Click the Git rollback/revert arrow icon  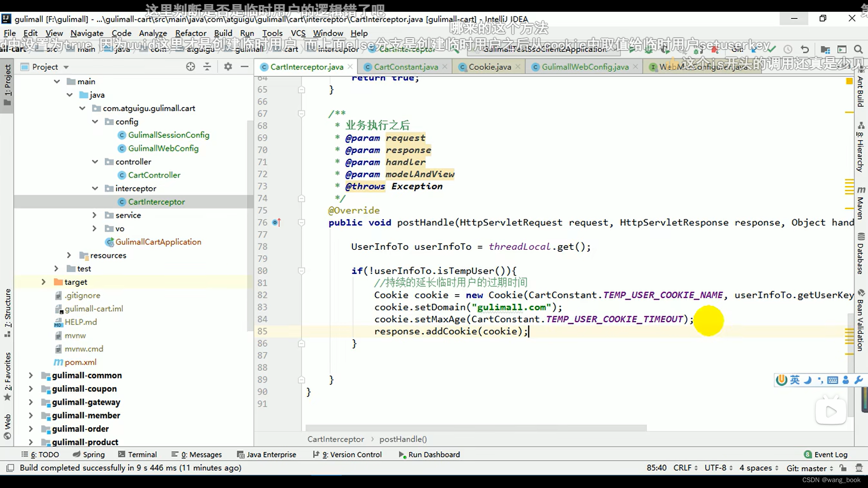pos(805,49)
